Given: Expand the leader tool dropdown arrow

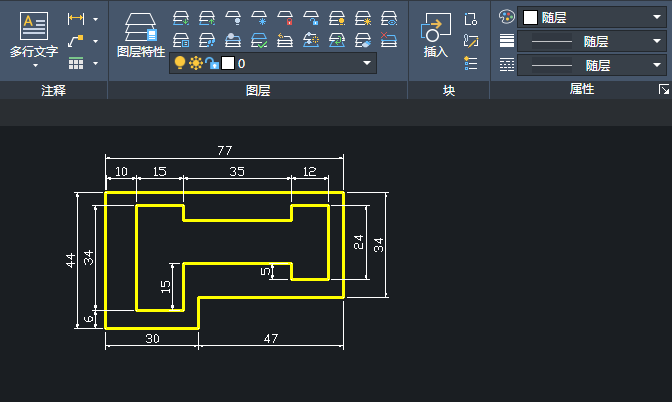Looking at the screenshot, I should point(96,42).
